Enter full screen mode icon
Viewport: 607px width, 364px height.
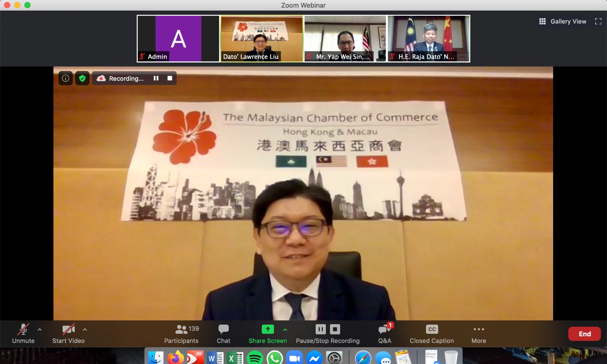598,21
